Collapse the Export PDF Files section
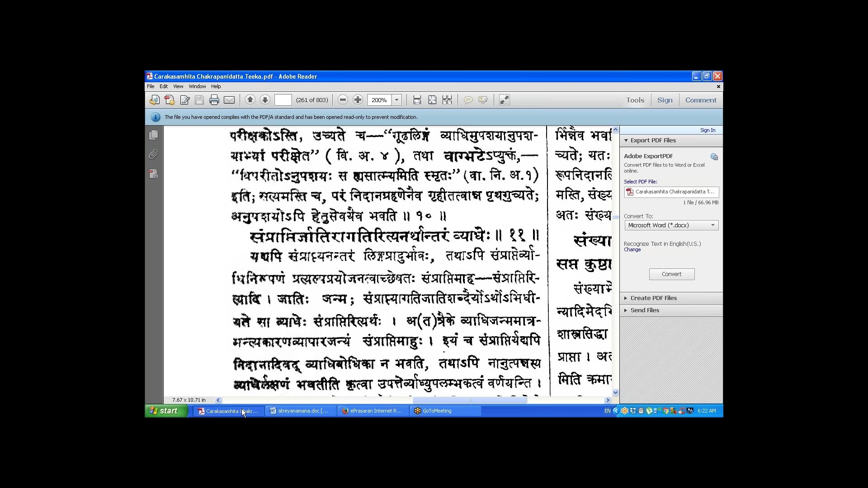Screen dimensions: 868x488 [653, 140]
